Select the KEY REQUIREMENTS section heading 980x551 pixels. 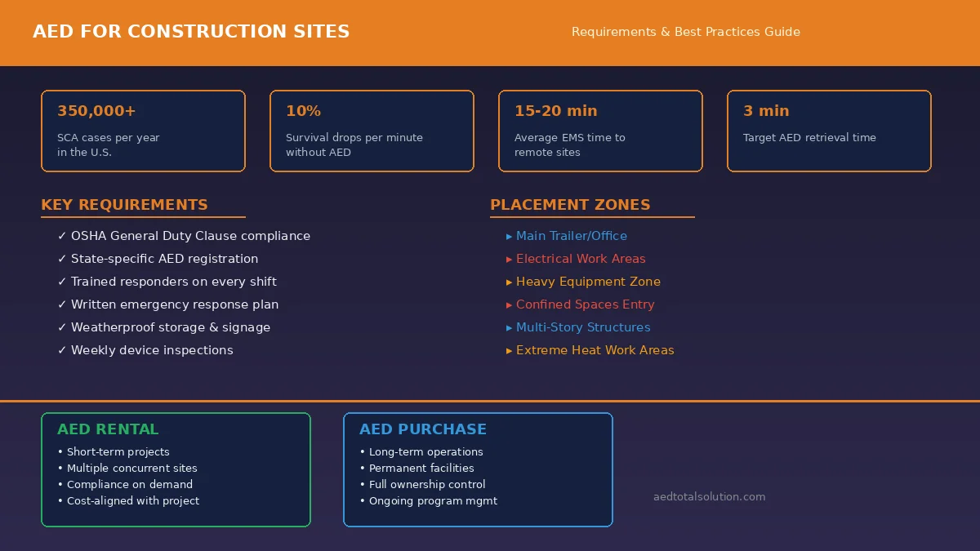124,205
